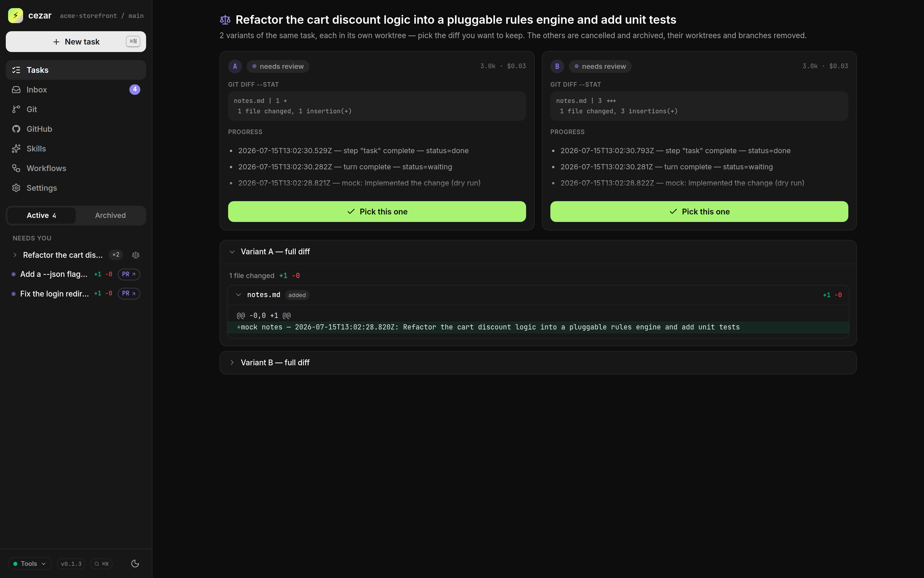Open the Inbox section
Viewport: 924px width, 578px height.
[76, 90]
